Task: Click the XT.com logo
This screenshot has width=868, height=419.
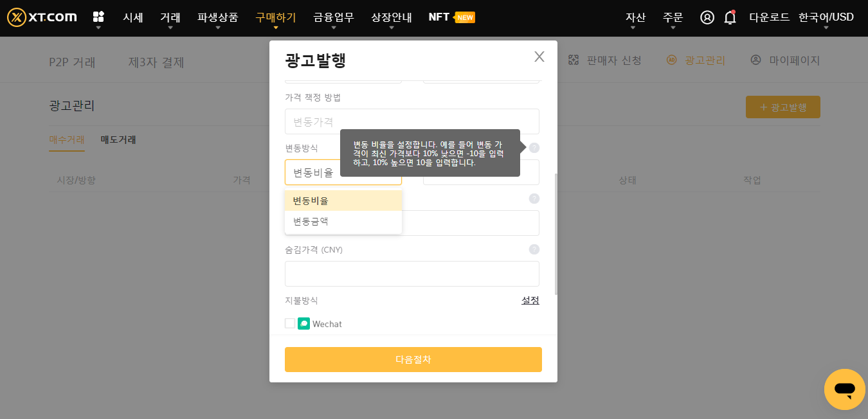Action: coord(42,17)
